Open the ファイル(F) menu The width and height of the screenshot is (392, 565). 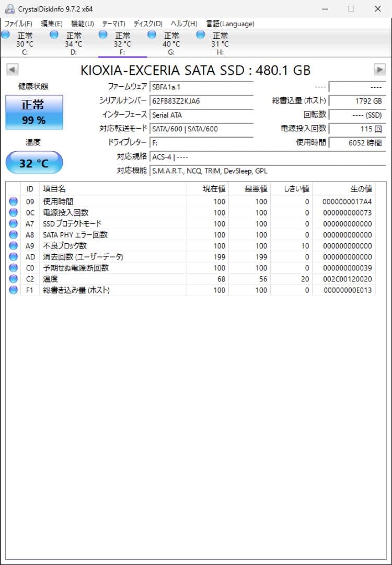pos(18,24)
